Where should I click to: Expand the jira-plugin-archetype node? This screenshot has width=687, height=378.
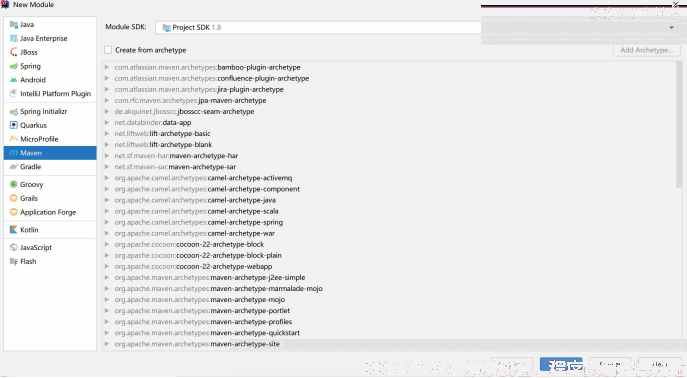click(x=106, y=89)
